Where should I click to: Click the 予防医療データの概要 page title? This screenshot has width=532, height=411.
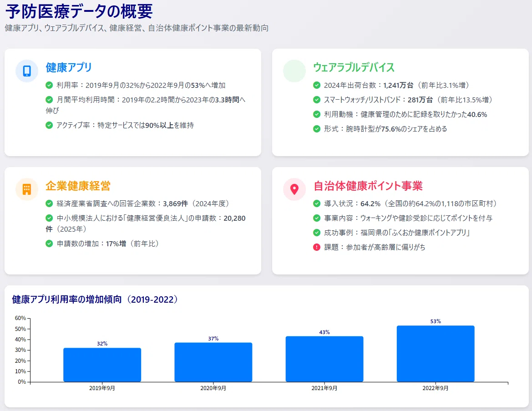(79, 11)
